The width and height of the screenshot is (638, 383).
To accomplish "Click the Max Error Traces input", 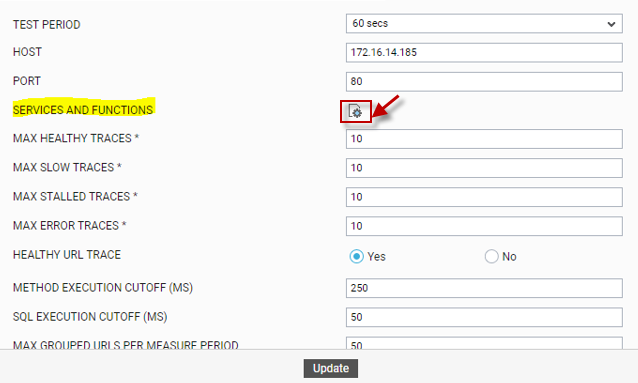I will [x=484, y=226].
